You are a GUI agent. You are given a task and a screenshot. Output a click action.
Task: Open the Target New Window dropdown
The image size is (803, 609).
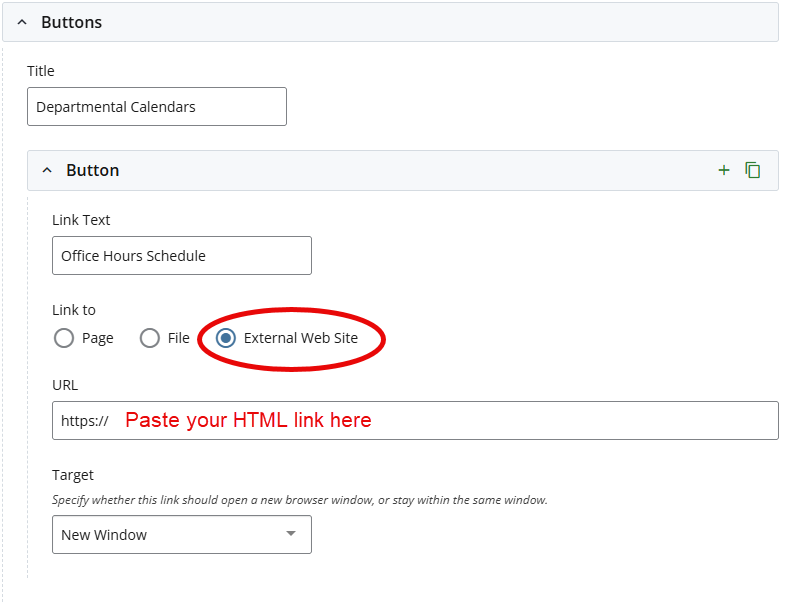point(182,534)
